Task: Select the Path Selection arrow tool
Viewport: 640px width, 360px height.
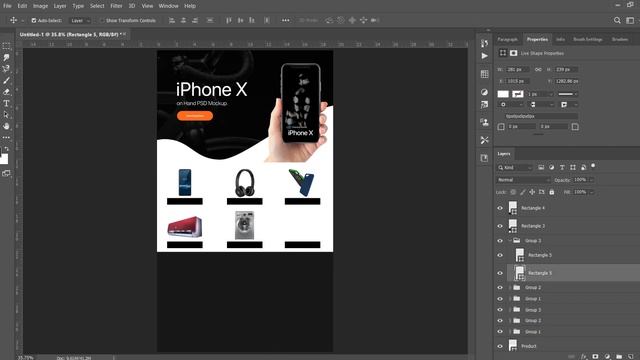Action: pos(6,115)
